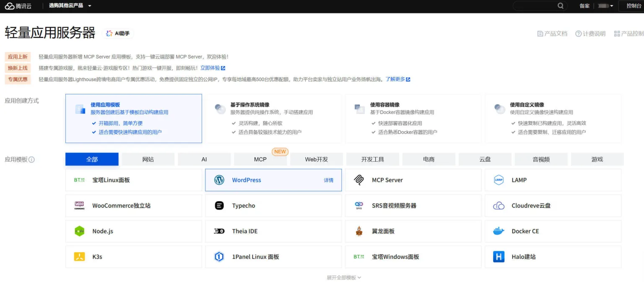Click the LAMP hexagon icon

pyautogui.click(x=499, y=180)
